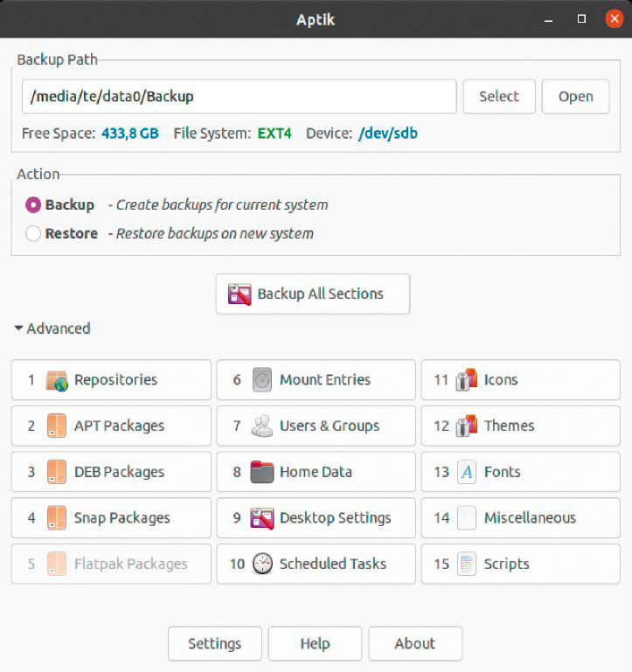Screen dimensions: 632x672
Task: Select the Restore radio option
Action: coord(33,233)
